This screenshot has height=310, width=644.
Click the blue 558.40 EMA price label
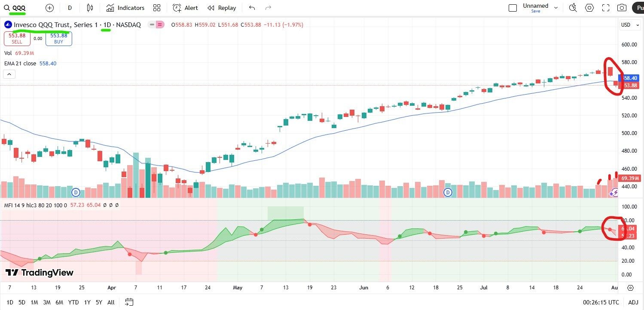tap(630, 78)
